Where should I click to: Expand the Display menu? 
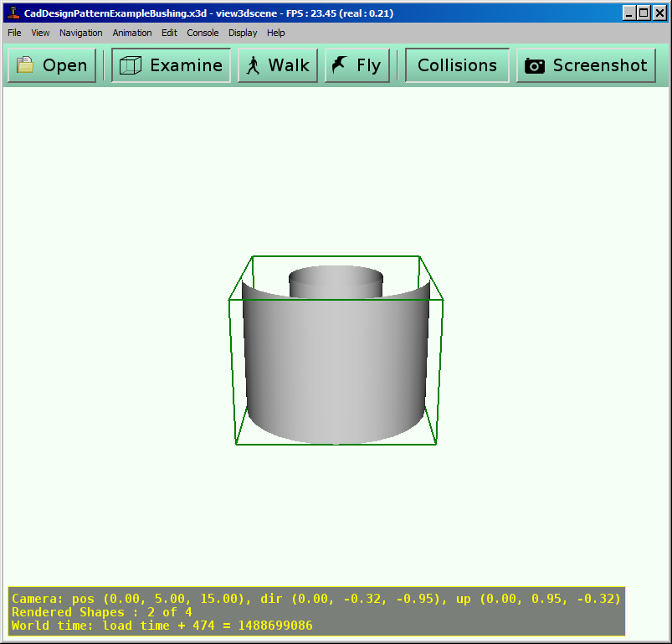(x=243, y=33)
